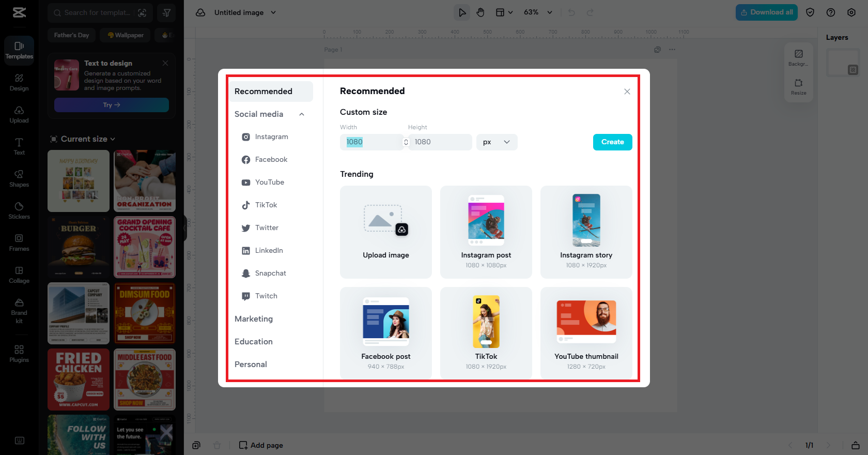Click the keyboard shortcuts icon
Screen dimensions: 868x455
(20, 441)
